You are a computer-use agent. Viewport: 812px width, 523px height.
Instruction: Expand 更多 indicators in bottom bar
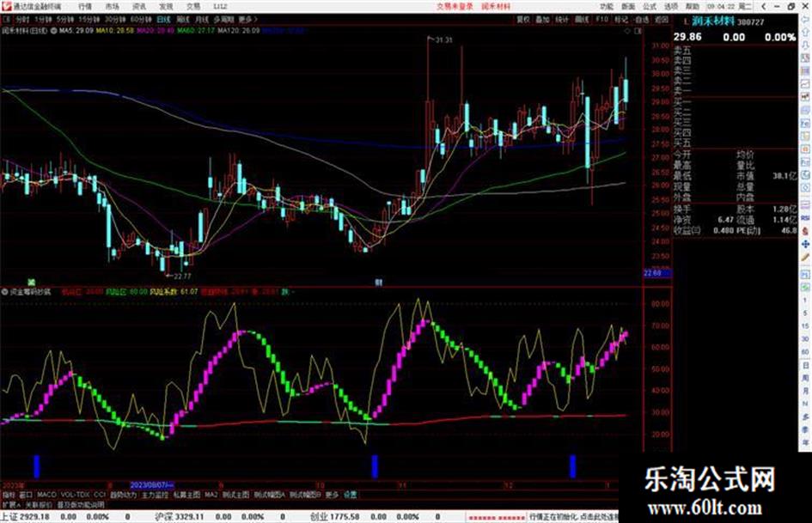pyautogui.click(x=332, y=495)
